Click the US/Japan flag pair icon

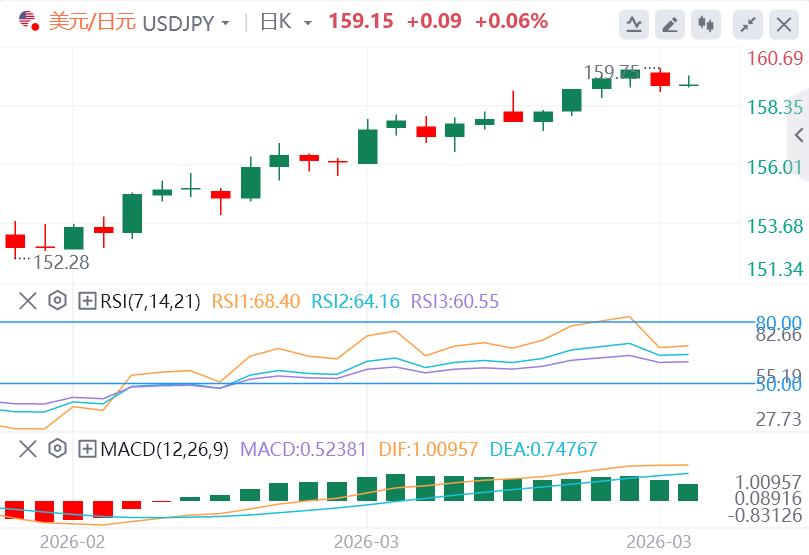pyautogui.click(x=29, y=22)
